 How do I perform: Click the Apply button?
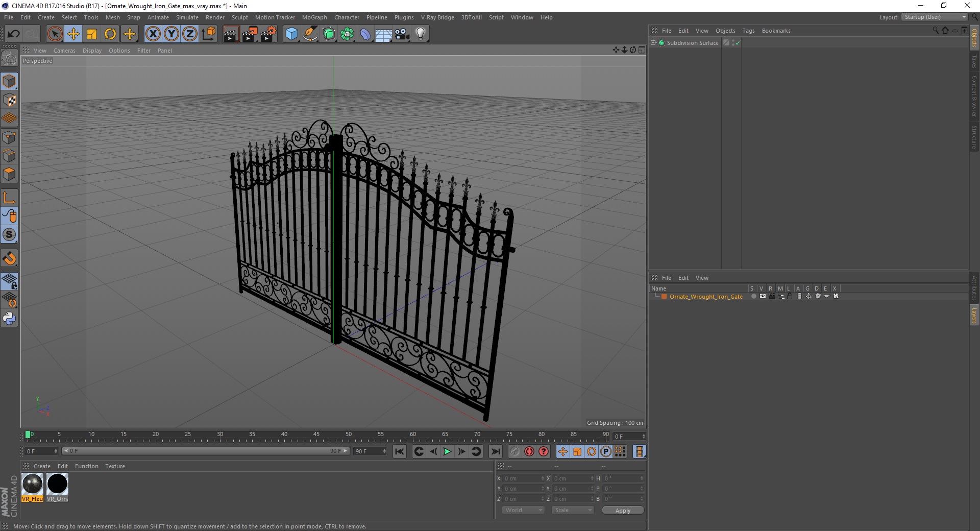pyautogui.click(x=623, y=510)
